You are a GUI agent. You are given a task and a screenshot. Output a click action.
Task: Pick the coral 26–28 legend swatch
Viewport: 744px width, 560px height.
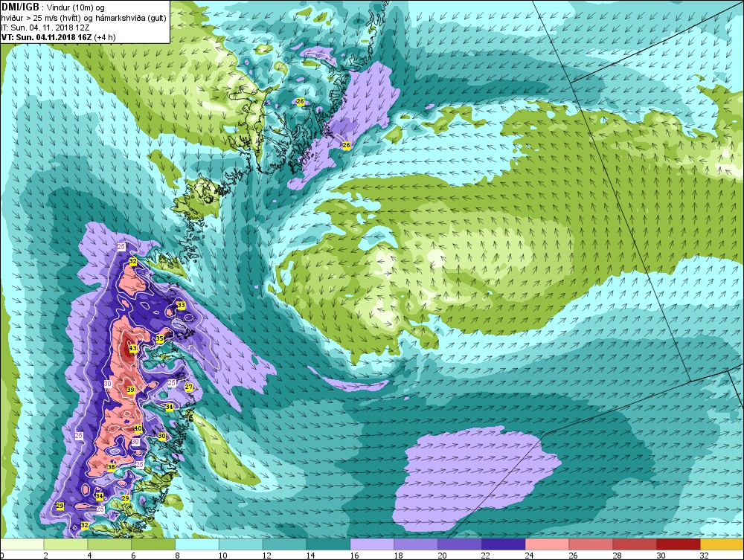point(590,544)
